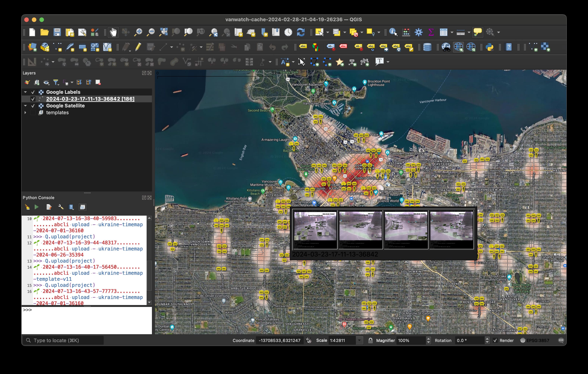Click the Identify Features tool
Image resolution: width=588 pixels, height=374 pixels.
pyautogui.click(x=393, y=32)
